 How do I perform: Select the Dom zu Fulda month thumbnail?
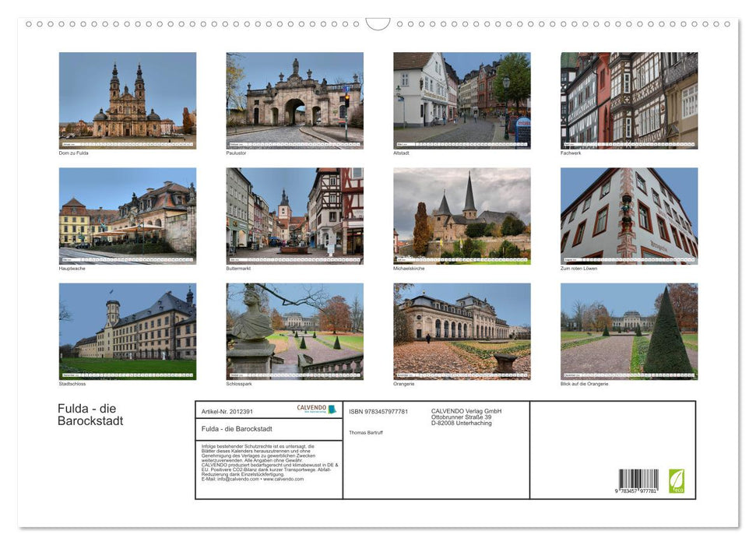coord(128,100)
